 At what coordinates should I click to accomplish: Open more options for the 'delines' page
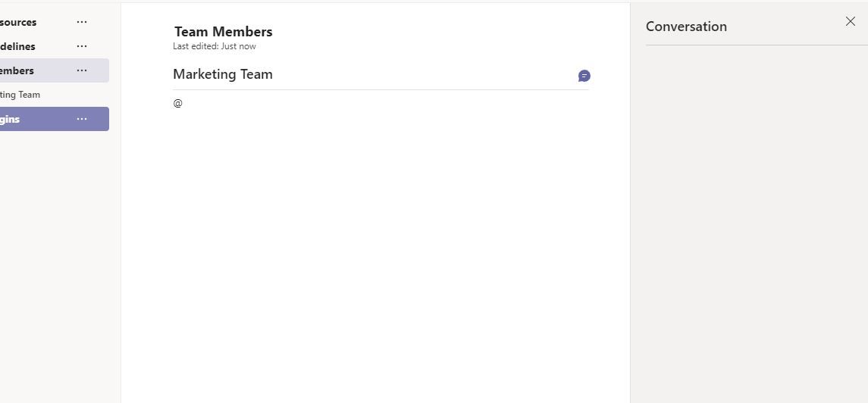(82, 46)
